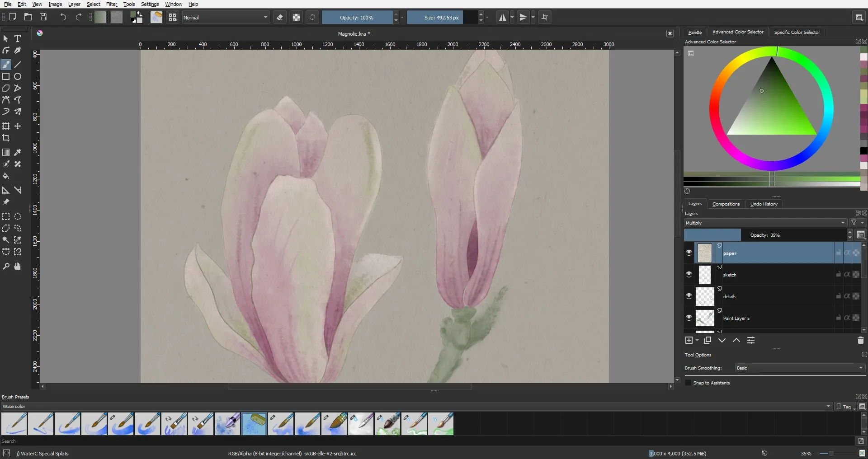Delete layer using trash icon
Screen dimensions: 868x459
[x=860, y=341]
